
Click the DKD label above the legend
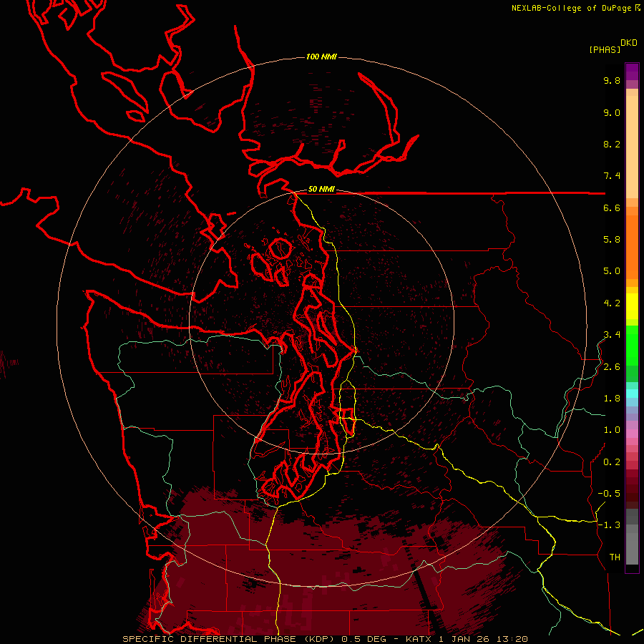click(629, 43)
